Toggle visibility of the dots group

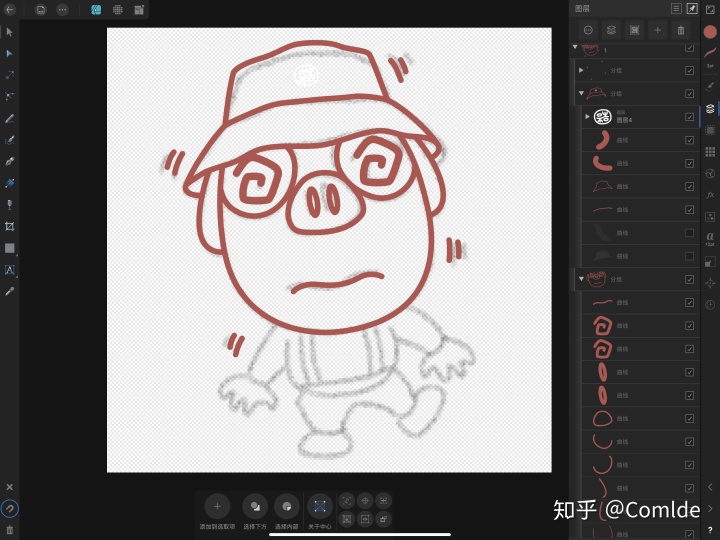click(689, 70)
